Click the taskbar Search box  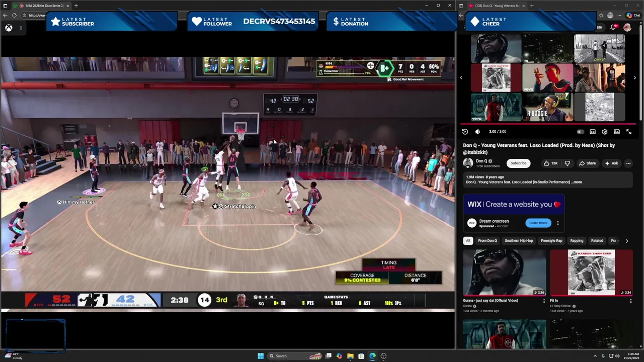click(295, 356)
